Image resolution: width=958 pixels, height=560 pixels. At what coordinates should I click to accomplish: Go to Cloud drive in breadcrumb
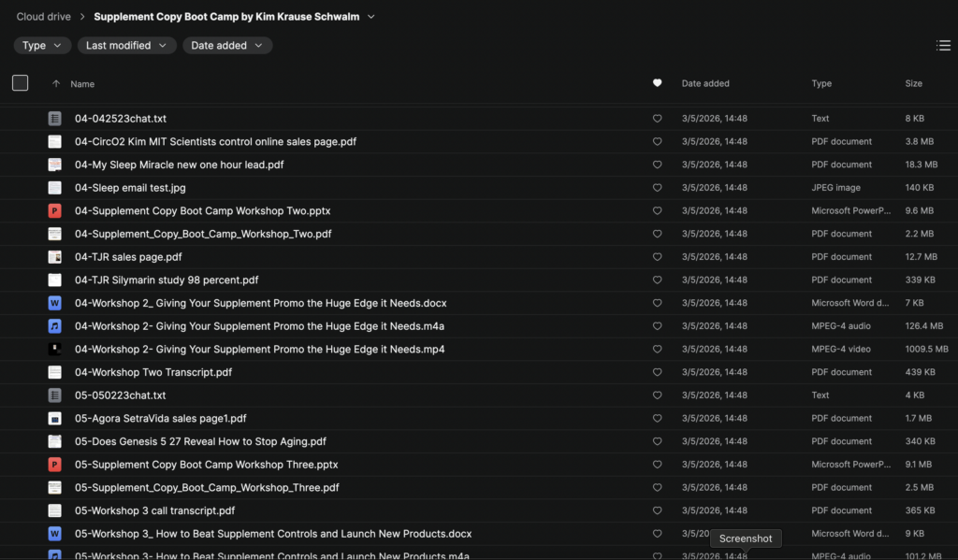coord(43,17)
